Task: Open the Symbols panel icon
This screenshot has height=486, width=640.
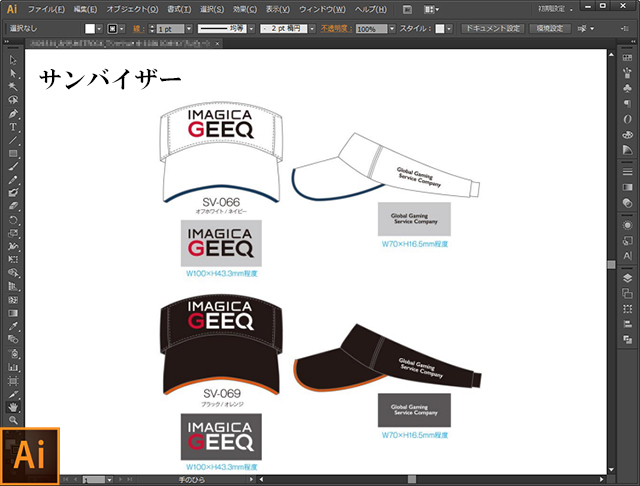Action: tap(627, 88)
